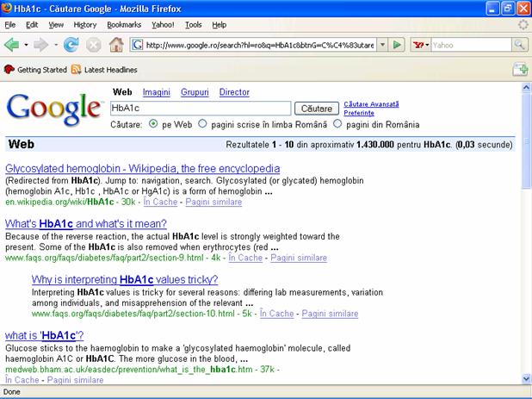This screenshot has width=532, height=399.
Task: Open the Yahoo search engine selector dropdown
Action: (x=421, y=44)
